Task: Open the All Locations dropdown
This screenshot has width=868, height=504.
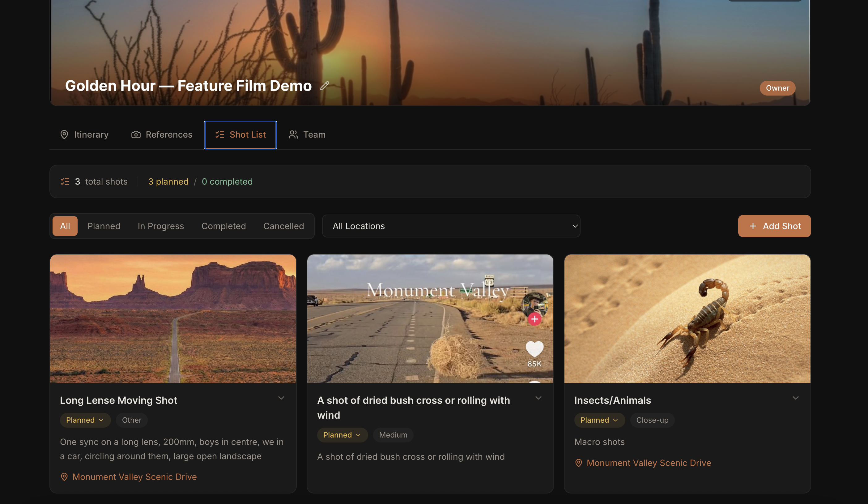Action: [451, 226]
